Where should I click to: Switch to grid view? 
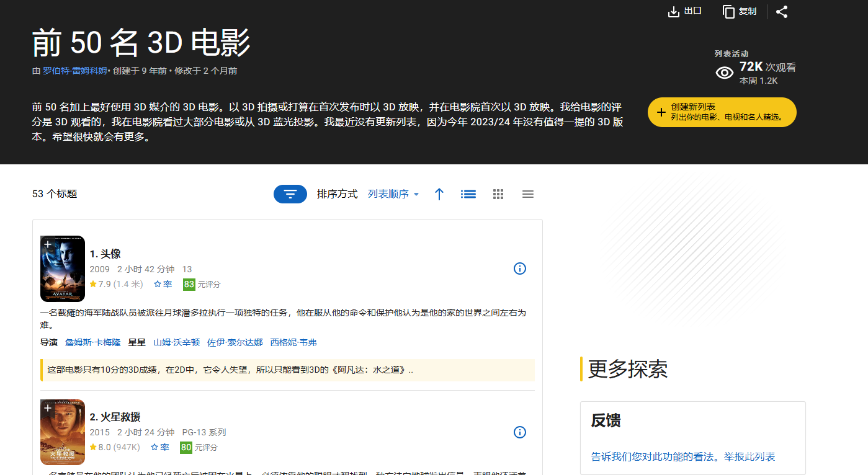(x=498, y=194)
